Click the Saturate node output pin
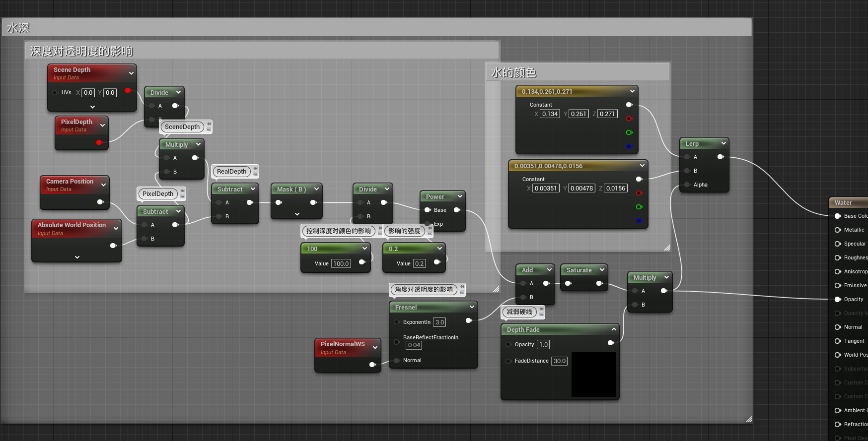 point(599,283)
